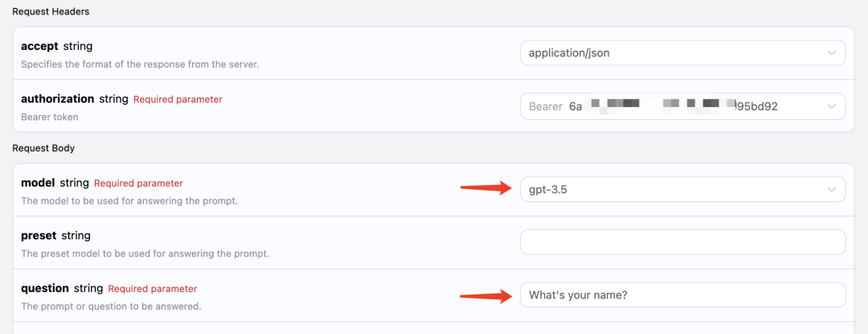Click the question field containing "What's your name?"
This screenshot has height=334, width=868.
tap(682, 295)
